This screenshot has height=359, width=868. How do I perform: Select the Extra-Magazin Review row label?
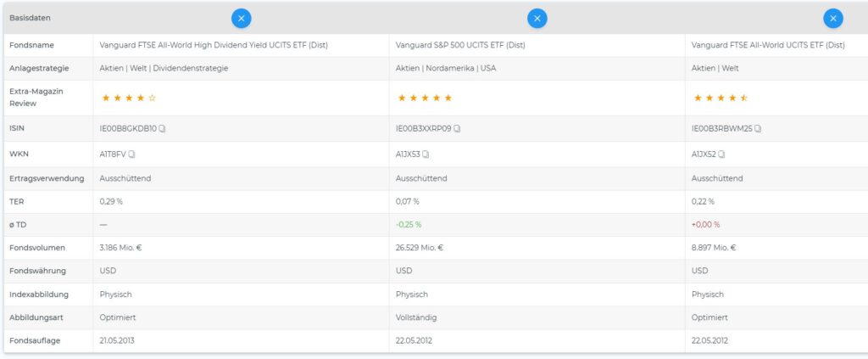point(36,98)
